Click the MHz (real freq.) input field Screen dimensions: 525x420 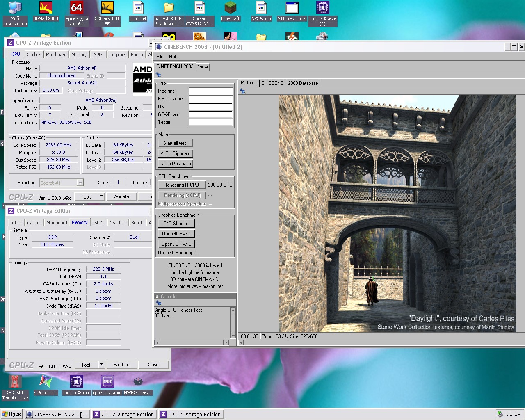(211, 99)
